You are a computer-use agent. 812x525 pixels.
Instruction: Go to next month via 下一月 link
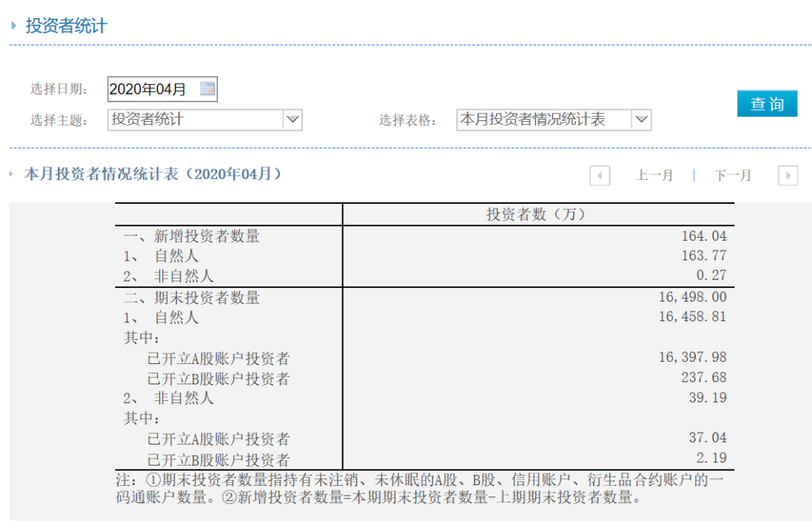point(732,175)
